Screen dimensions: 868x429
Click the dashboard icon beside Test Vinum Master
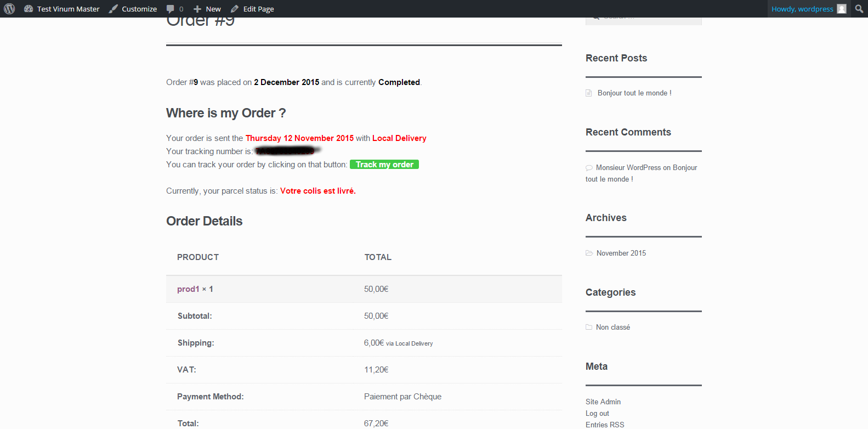click(x=29, y=9)
